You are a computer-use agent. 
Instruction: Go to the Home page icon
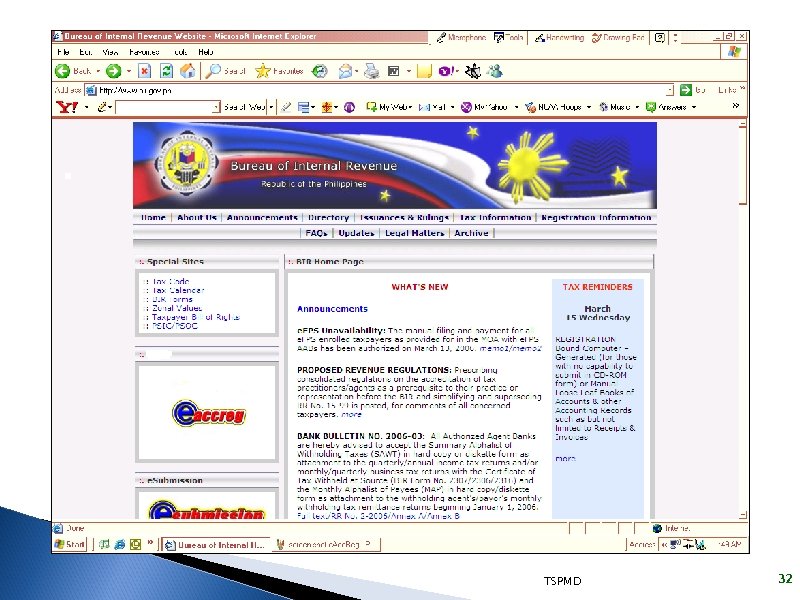188,71
